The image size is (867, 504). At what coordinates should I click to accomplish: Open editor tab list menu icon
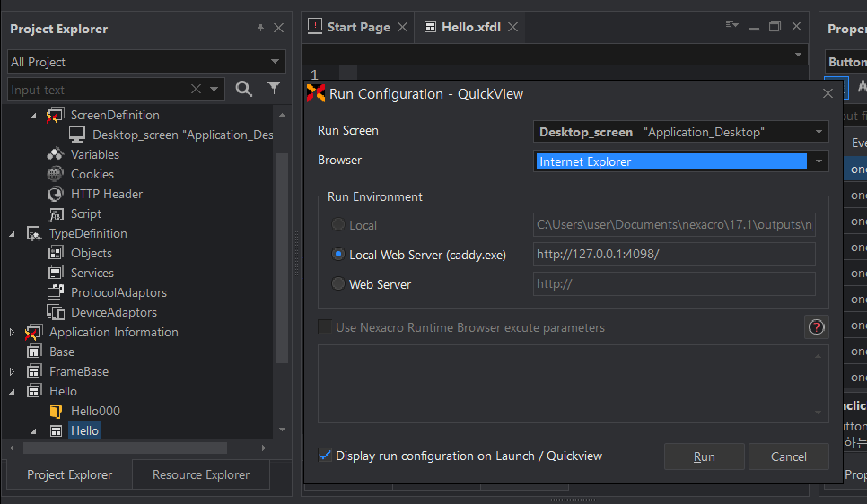pyautogui.click(x=732, y=25)
